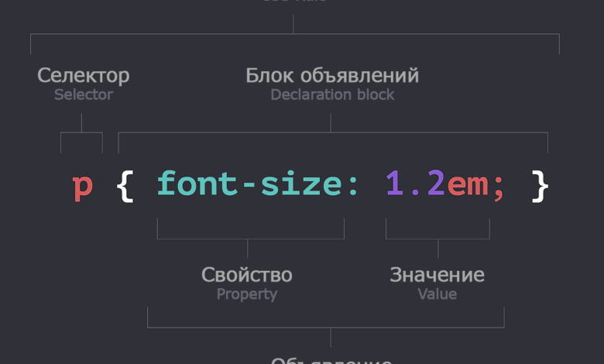Select the grey Property caption
The width and height of the screenshot is (604, 364).
(x=247, y=294)
